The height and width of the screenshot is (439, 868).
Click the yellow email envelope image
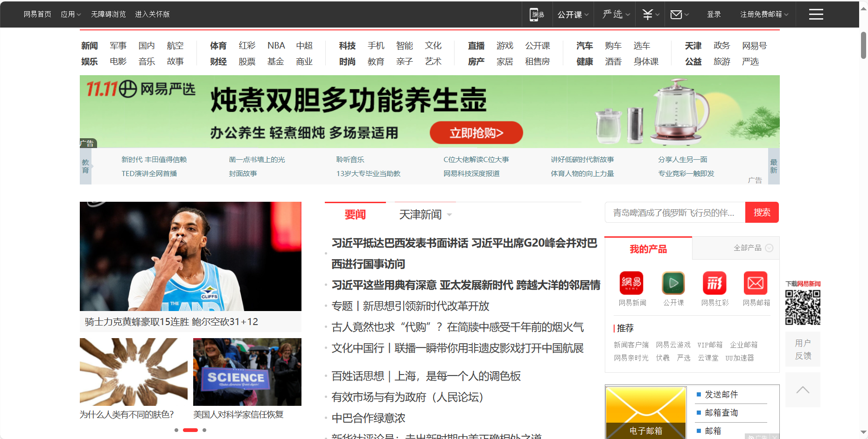pos(645,406)
